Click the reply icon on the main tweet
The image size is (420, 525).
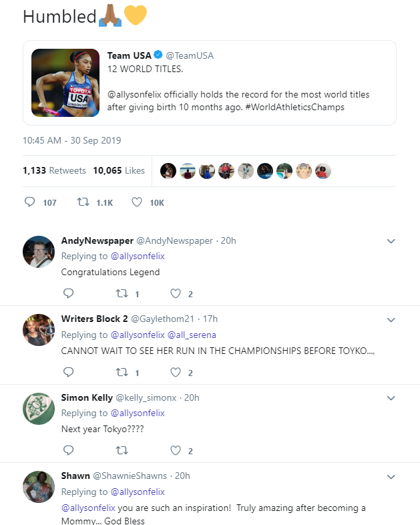click(x=29, y=202)
